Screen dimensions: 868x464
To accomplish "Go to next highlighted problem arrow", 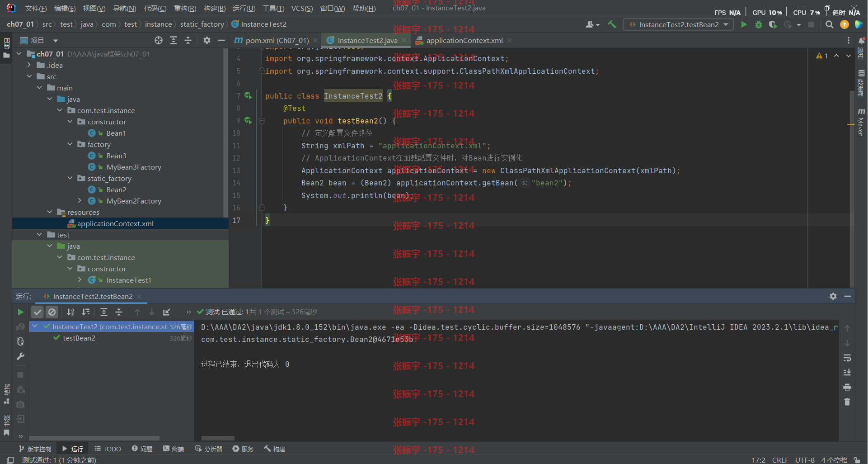I will [x=849, y=56].
